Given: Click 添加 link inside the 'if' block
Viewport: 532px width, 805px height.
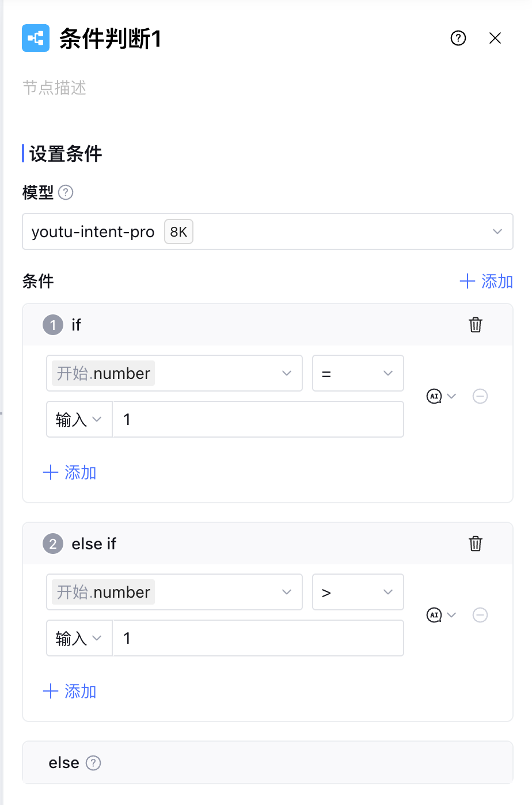Looking at the screenshot, I should pyautogui.click(x=70, y=473).
